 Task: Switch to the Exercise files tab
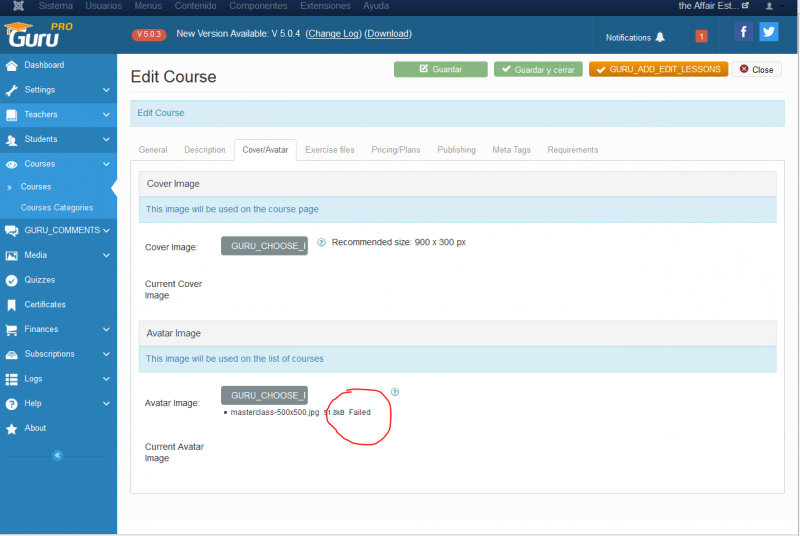[x=330, y=150]
